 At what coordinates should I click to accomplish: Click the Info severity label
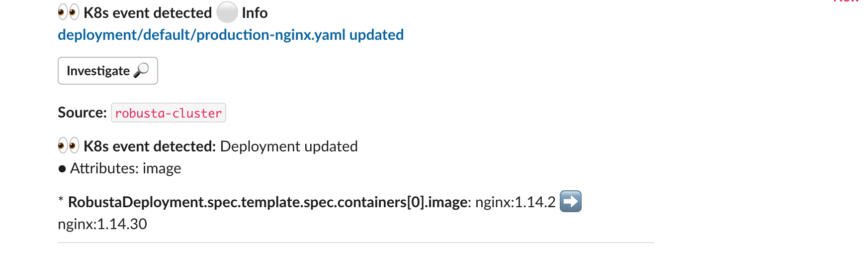(255, 12)
